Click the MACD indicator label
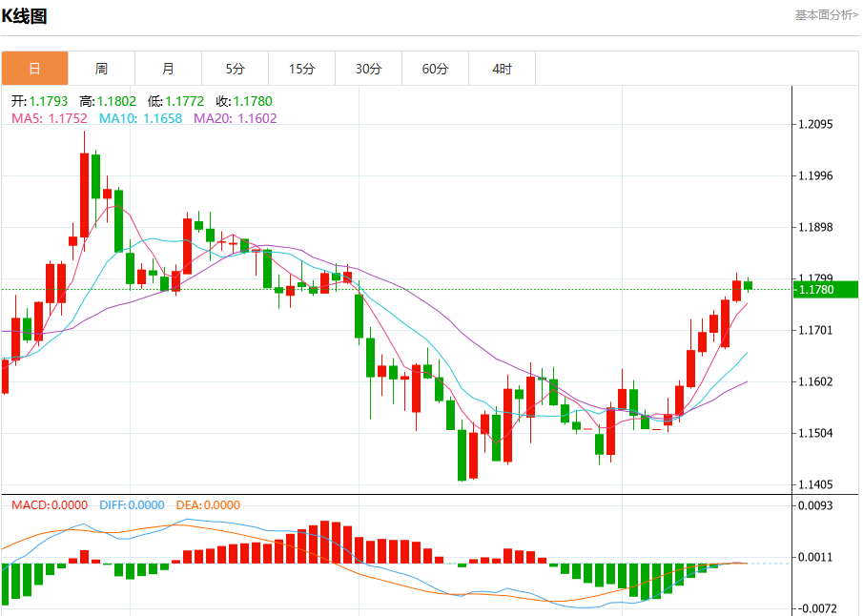Image resolution: width=863 pixels, height=616 pixels. 50,504
